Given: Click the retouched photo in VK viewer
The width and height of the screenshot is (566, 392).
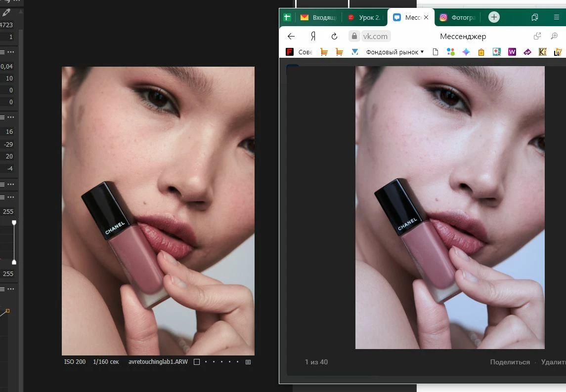Looking at the screenshot, I should (450, 207).
